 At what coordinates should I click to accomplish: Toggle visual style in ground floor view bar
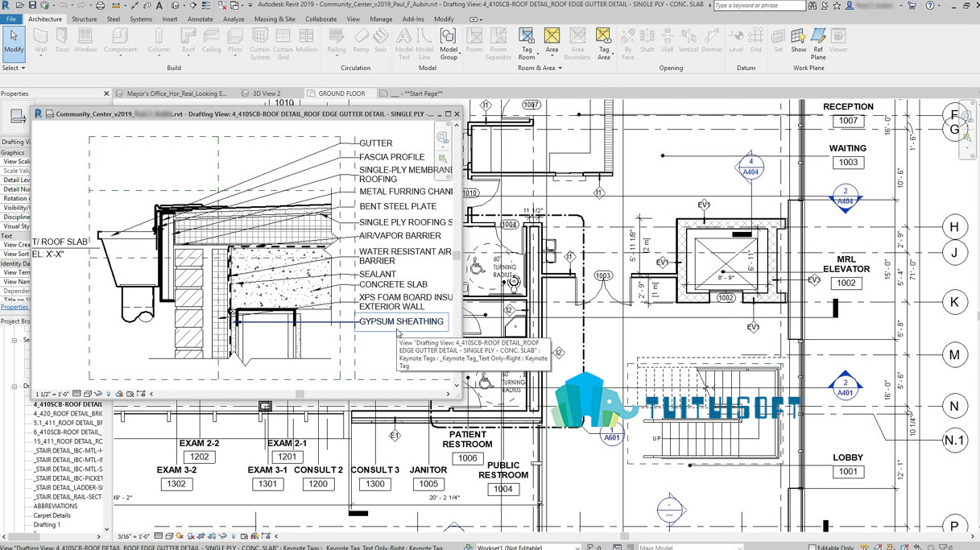(168, 536)
